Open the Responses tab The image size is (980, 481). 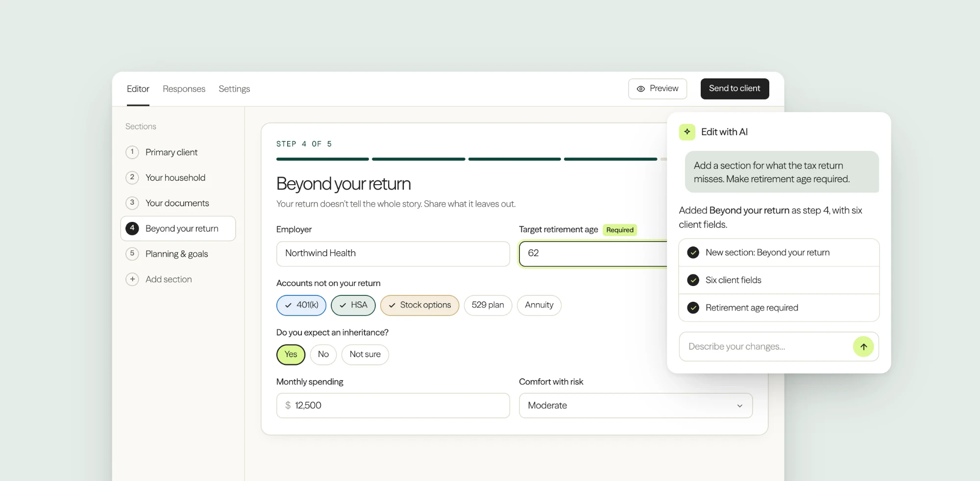coord(184,89)
